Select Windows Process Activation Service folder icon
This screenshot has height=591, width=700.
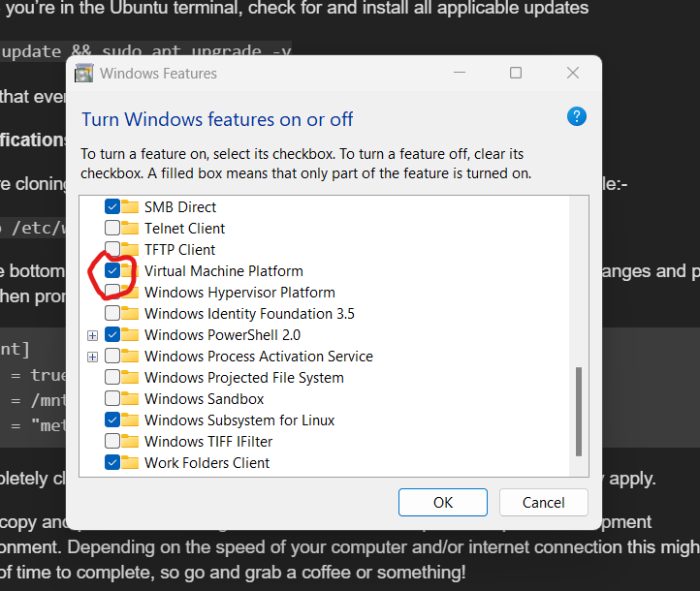(130, 356)
